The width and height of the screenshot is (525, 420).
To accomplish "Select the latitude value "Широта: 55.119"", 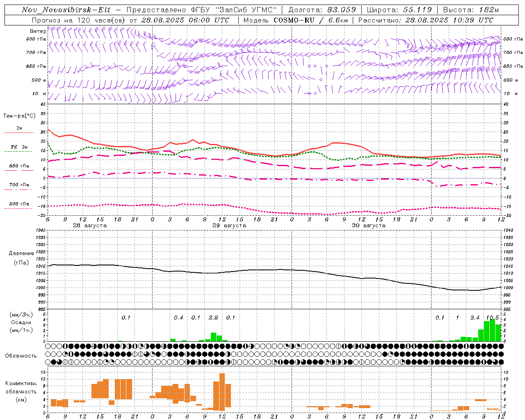I will 399,10.
